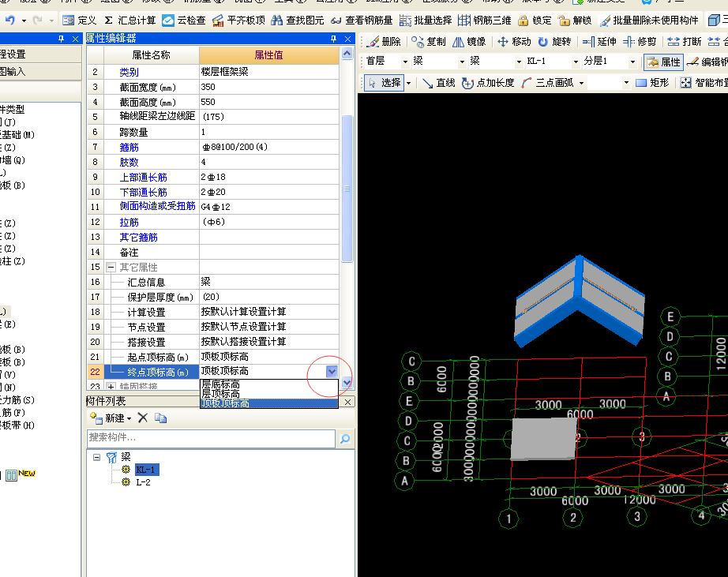This screenshot has height=577, width=728.
Task: Select the 修剪 (trim) tool
Action: (x=640, y=42)
